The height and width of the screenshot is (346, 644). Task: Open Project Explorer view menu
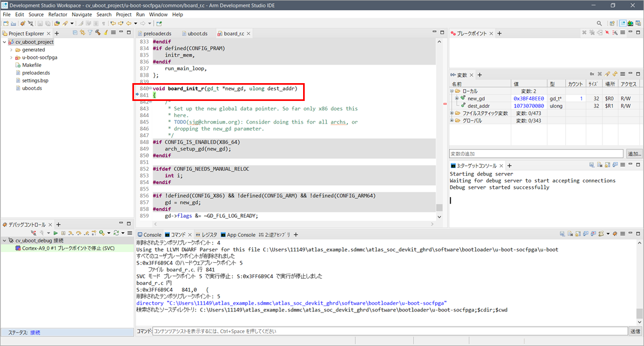click(113, 32)
